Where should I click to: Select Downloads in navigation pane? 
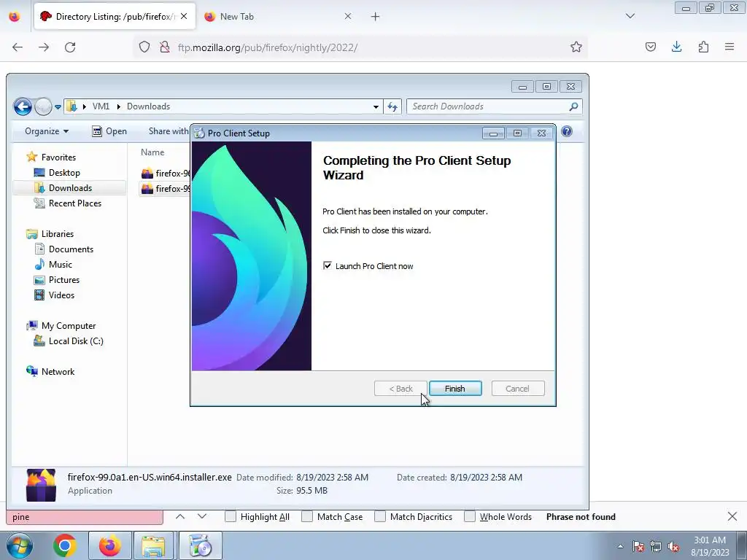pos(70,187)
